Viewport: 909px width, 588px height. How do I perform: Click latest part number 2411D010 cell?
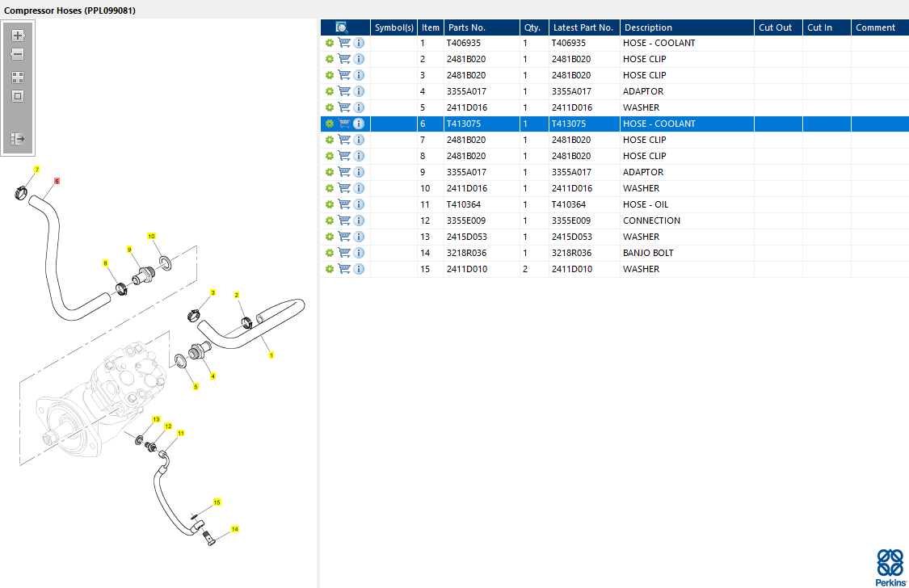[584, 269]
